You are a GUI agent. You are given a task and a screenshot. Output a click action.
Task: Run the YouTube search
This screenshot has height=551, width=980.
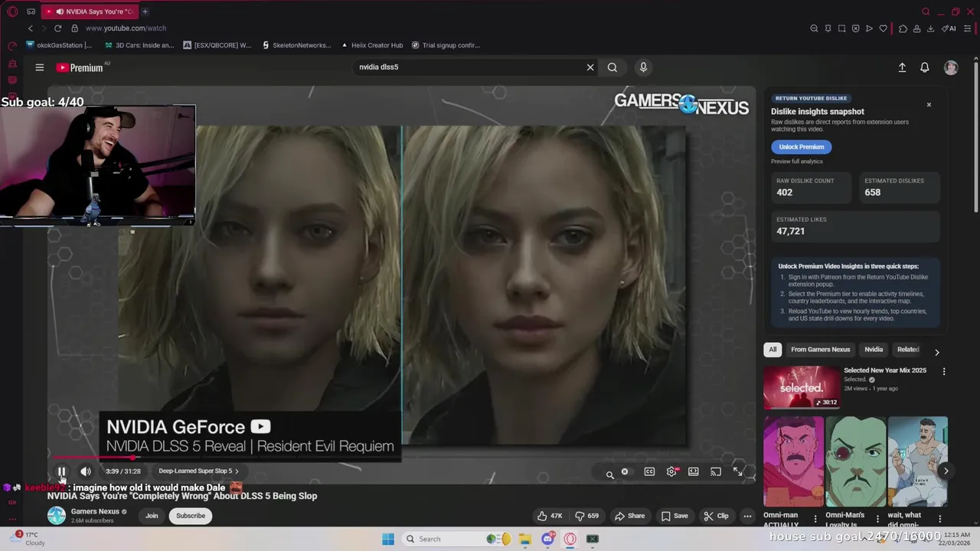[612, 67]
